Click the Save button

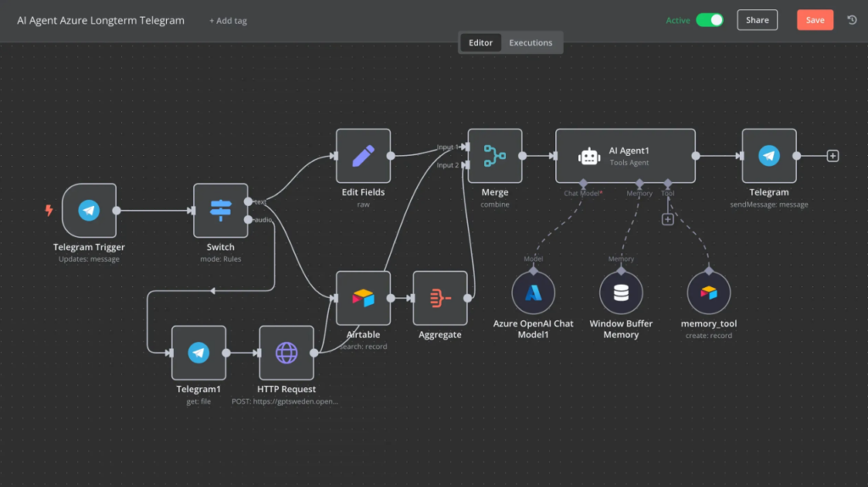(x=815, y=20)
